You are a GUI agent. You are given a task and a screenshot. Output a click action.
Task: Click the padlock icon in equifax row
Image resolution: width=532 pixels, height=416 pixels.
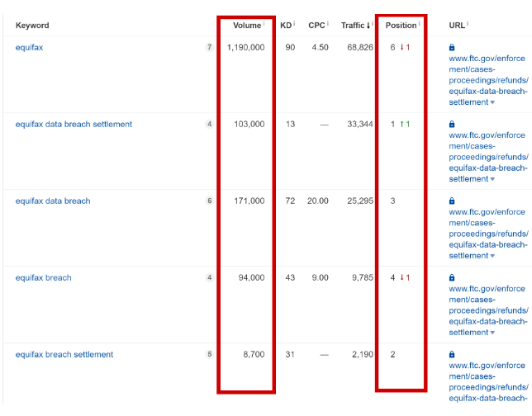[452, 47]
